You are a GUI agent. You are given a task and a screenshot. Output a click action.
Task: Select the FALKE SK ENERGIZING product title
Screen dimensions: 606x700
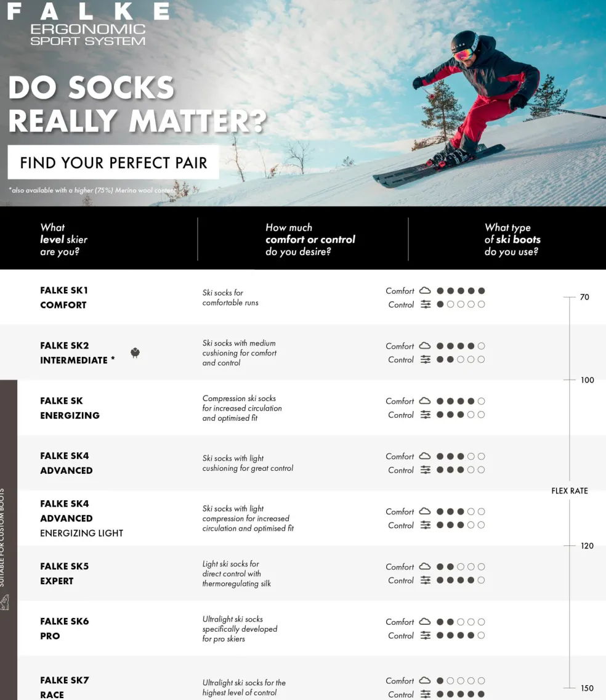pyautogui.click(x=70, y=408)
